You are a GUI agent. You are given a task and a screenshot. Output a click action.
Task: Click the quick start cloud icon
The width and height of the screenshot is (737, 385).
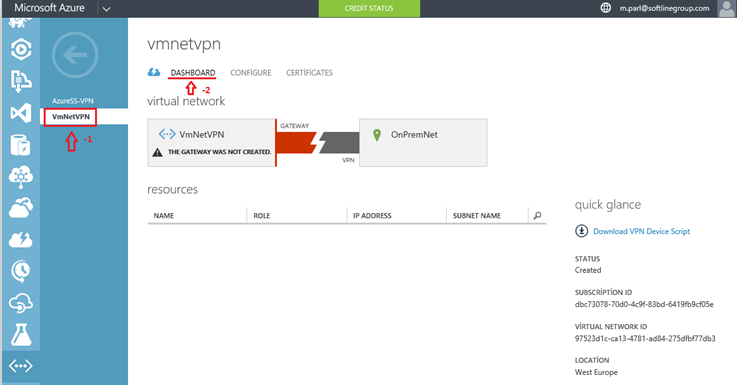pyautogui.click(x=154, y=72)
